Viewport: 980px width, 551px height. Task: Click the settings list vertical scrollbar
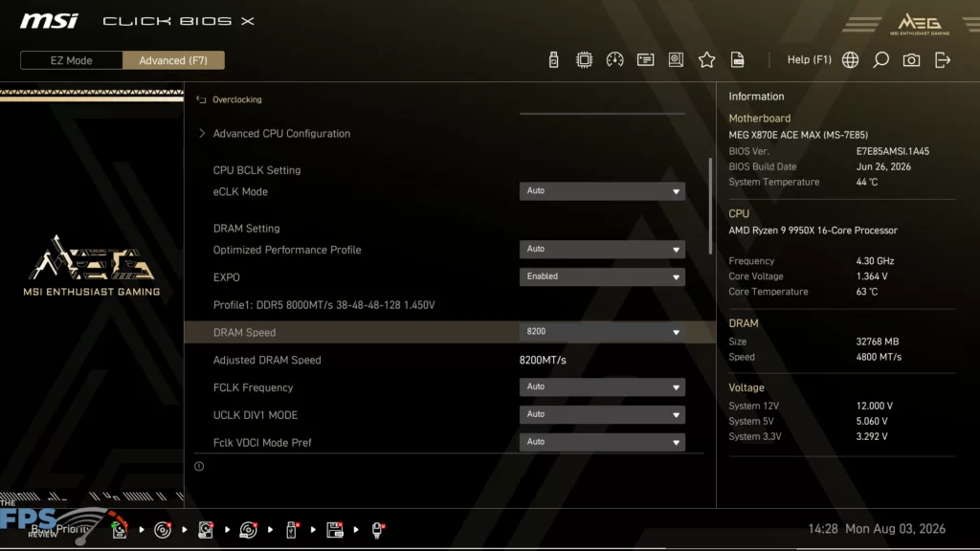tap(710, 207)
